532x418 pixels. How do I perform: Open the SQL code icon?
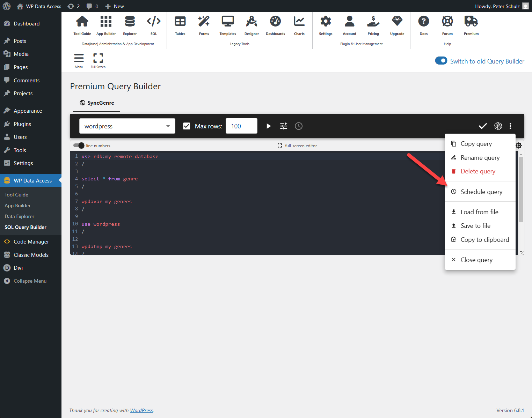click(x=154, y=22)
